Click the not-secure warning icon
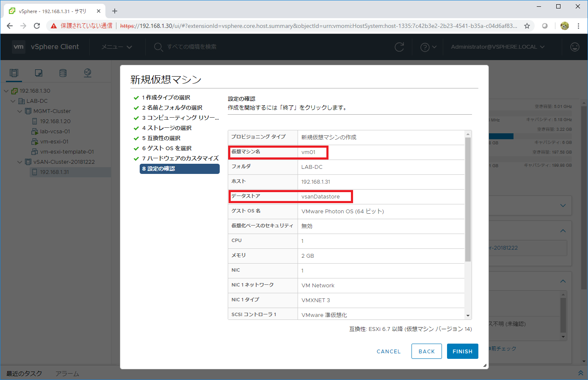The width and height of the screenshot is (588, 380). point(54,26)
